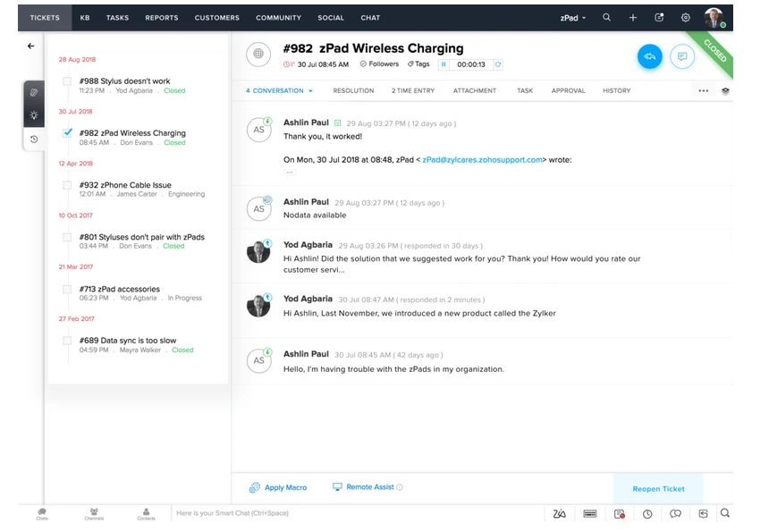Click the Remote Assist info icon
The height and width of the screenshot is (532, 769).
[399, 487]
